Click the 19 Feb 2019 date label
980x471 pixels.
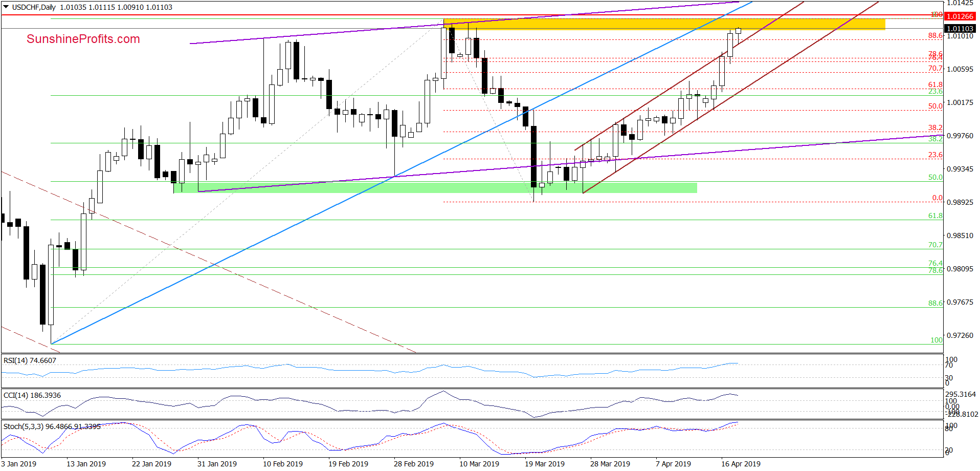348,464
